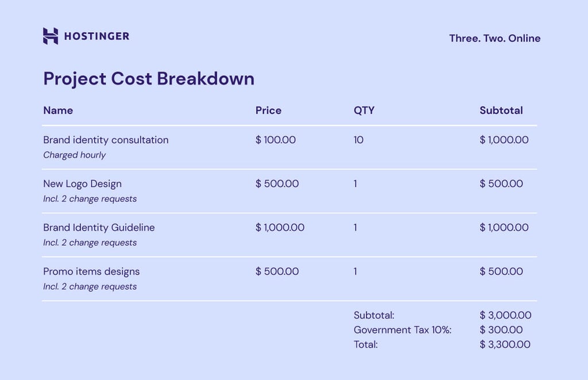The image size is (588, 380).
Task: Click the Brand Identity Guideline item
Action: tap(99, 228)
